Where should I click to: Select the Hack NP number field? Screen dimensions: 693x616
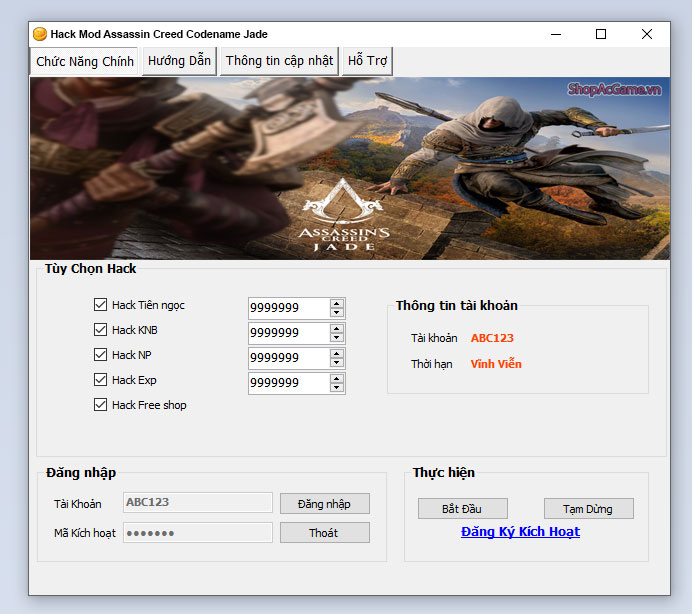click(289, 358)
